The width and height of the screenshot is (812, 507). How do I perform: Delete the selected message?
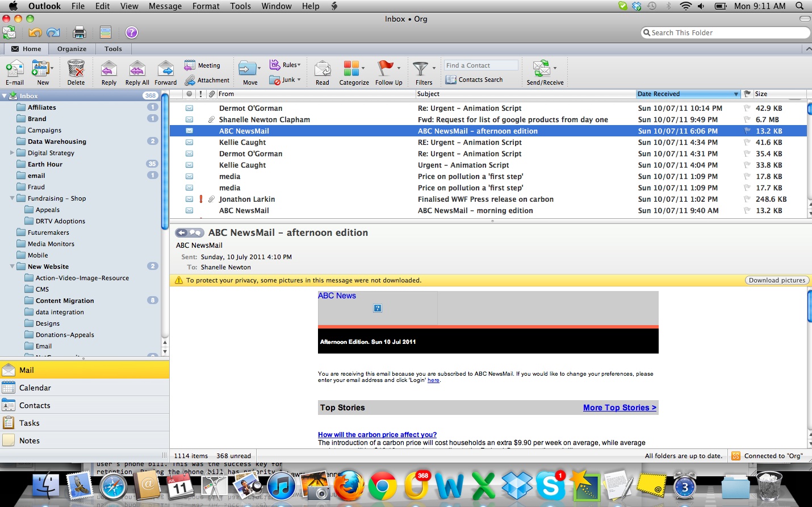click(x=76, y=73)
